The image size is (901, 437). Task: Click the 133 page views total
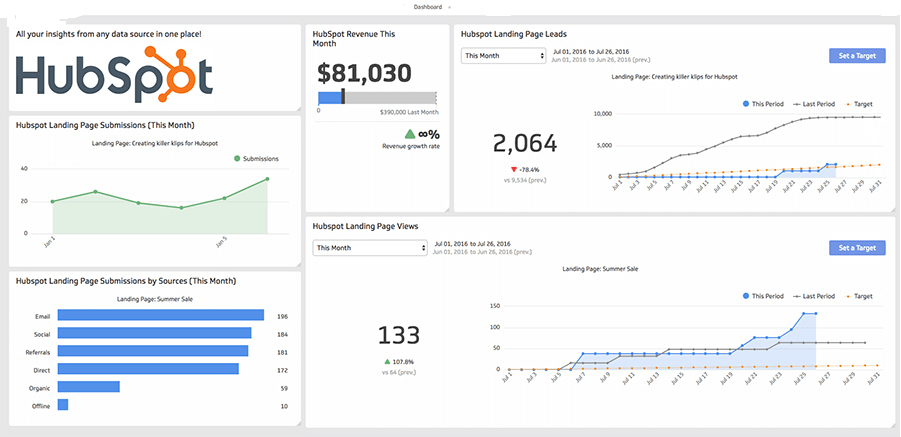tap(399, 335)
